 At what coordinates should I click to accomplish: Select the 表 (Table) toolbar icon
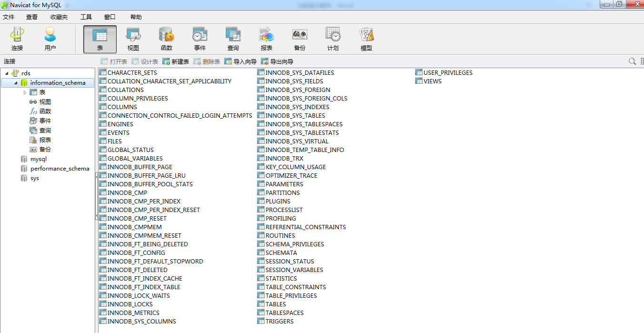[100, 39]
